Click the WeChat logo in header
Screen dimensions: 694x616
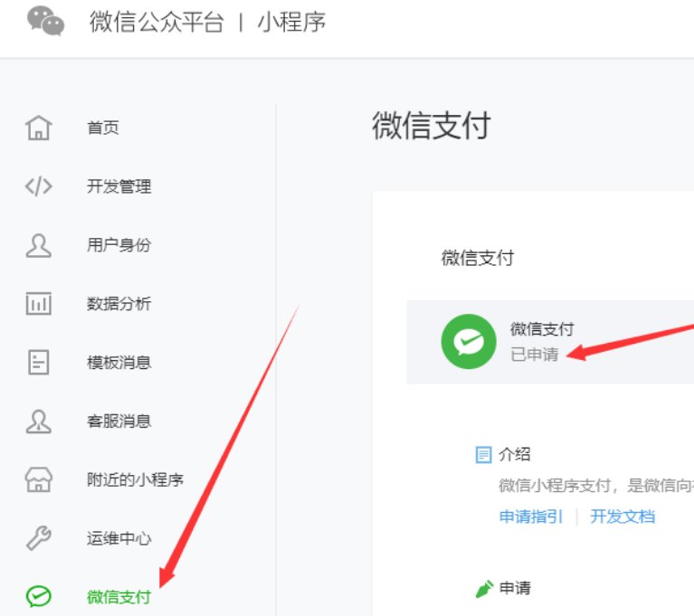pyautogui.click(x=45, y=21)
